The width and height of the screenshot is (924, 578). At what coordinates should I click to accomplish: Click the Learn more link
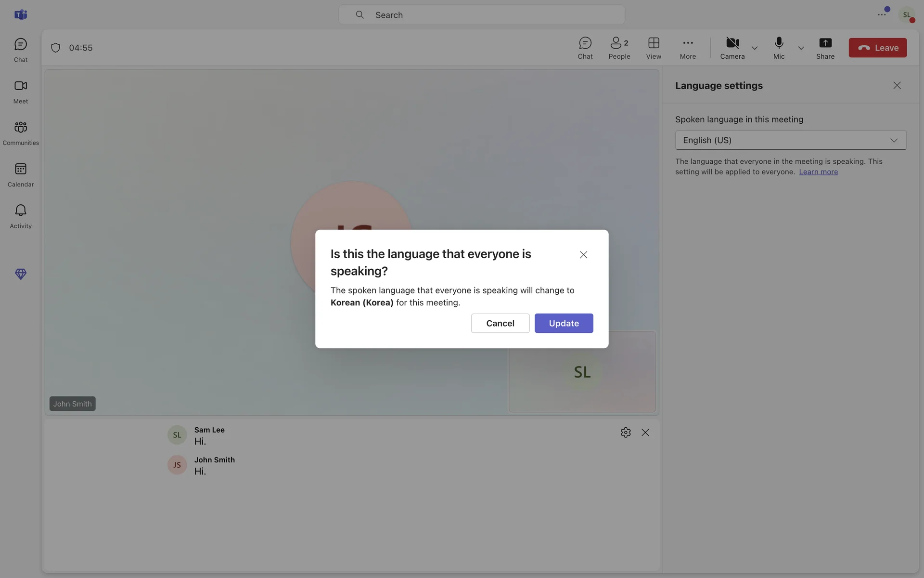818,172
